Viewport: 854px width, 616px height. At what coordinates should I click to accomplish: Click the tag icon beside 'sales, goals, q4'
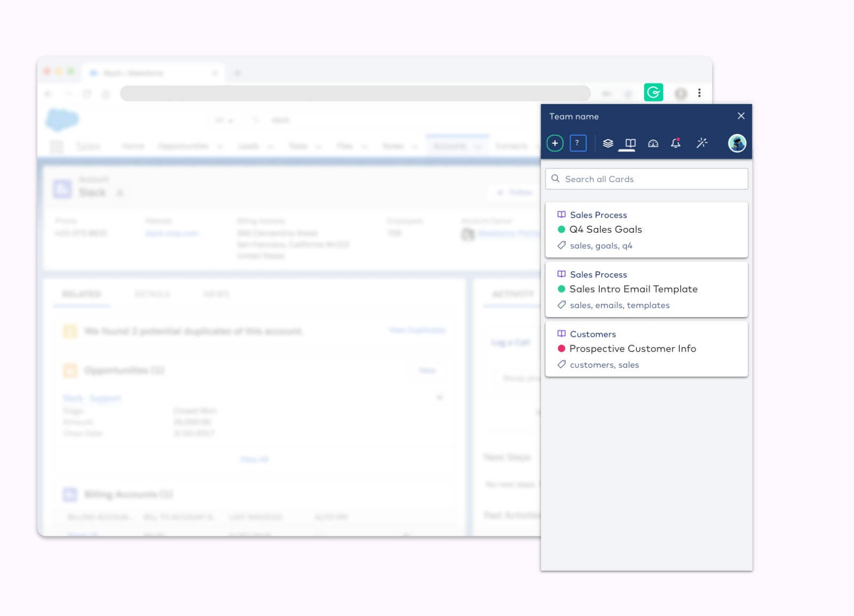pyautogui.click(x=562, y=246)
